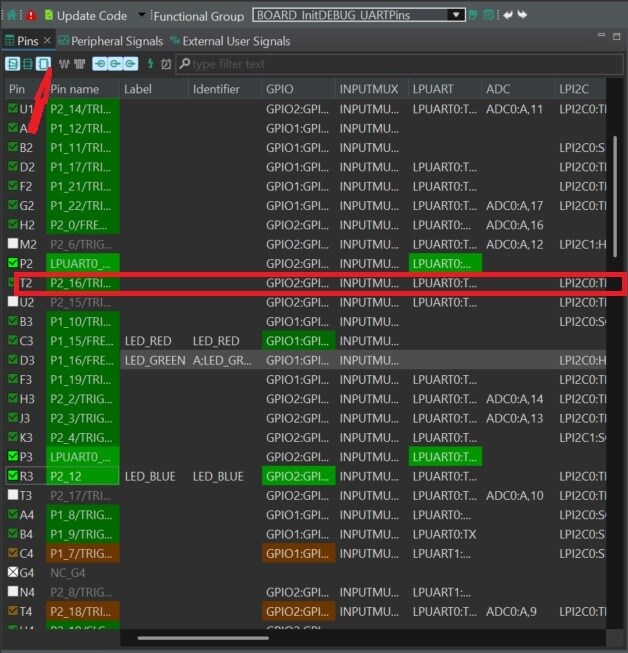Screen dimensions: 628x653
Task: Toggle the middle direction arrow filter icon
Action: 115,64
